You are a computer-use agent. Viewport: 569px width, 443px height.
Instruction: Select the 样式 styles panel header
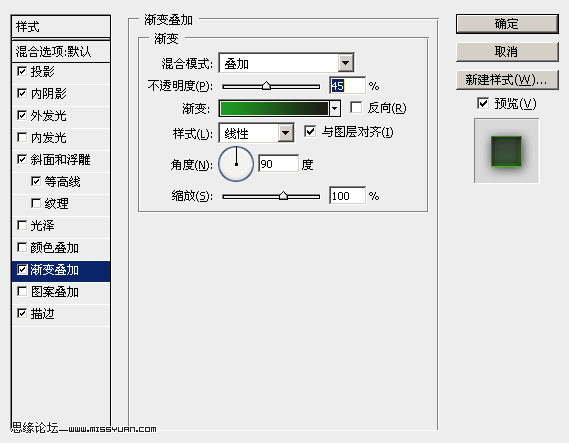pos(61,26)
